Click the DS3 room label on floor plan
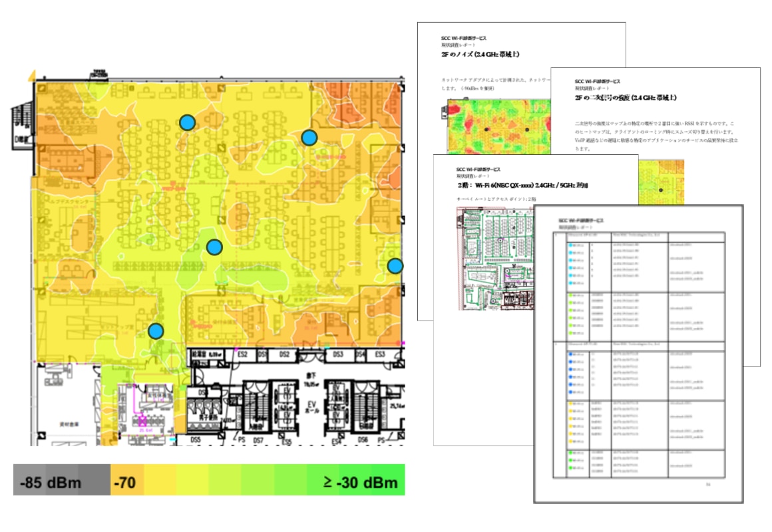Viewport: 772px width, 532px height. coord(337,355)
